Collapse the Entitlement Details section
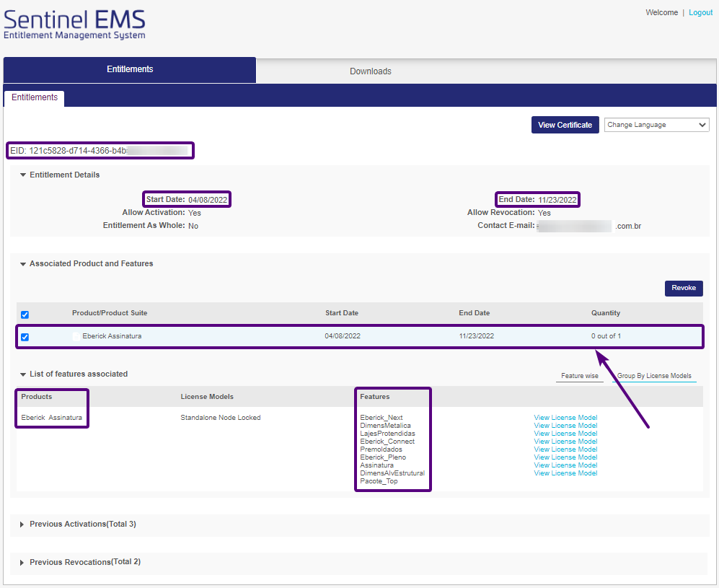This screenshot has width=719, height=588. pyautogui.click(x=23, y=175)
